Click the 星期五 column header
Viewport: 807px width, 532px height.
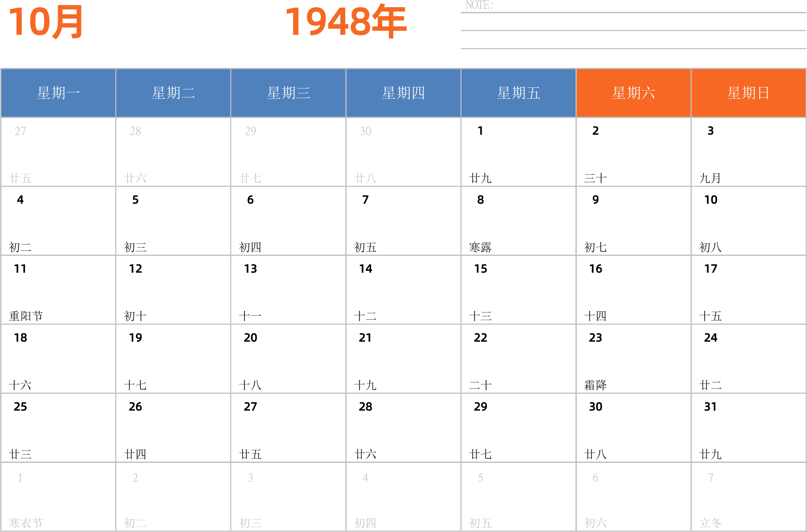click(x=518, y=93)
